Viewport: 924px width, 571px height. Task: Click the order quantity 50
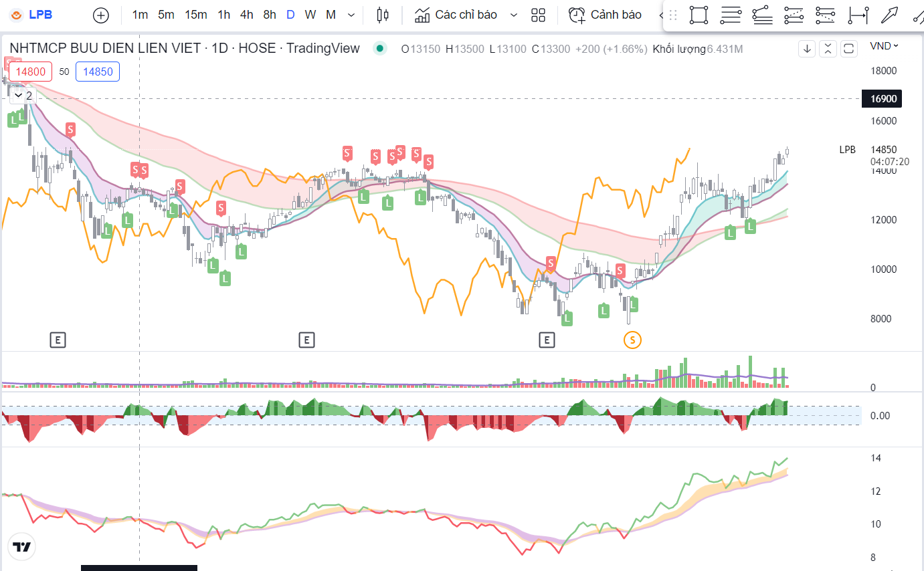[x=64, y=72]
